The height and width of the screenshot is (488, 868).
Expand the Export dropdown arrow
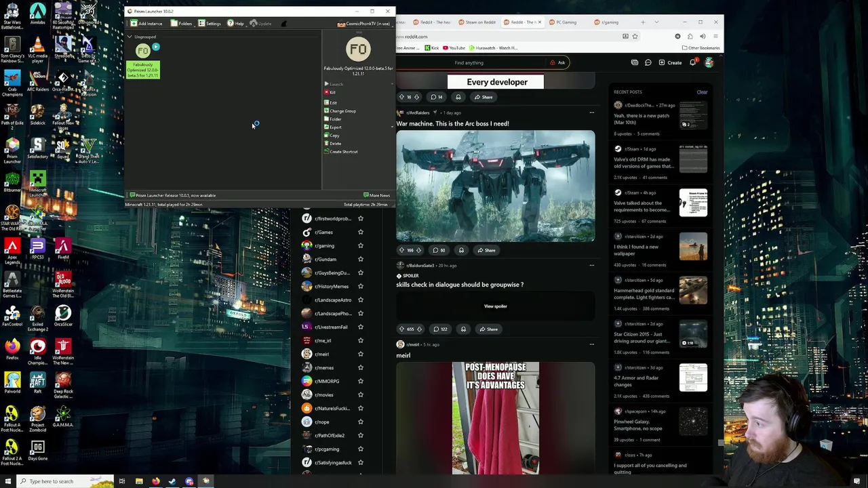pos(392,127)
